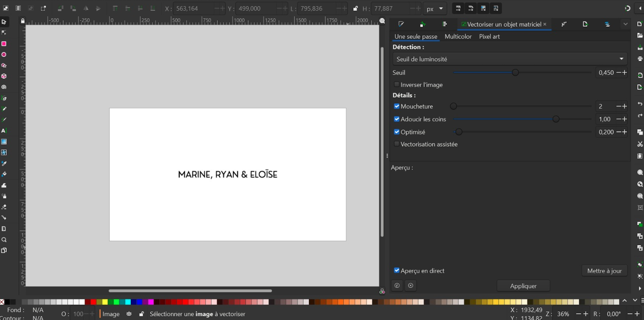The width and height of the screenshot is (644, 320).
Task: Click the Mettre à jour button
Action: click(605, 271)
